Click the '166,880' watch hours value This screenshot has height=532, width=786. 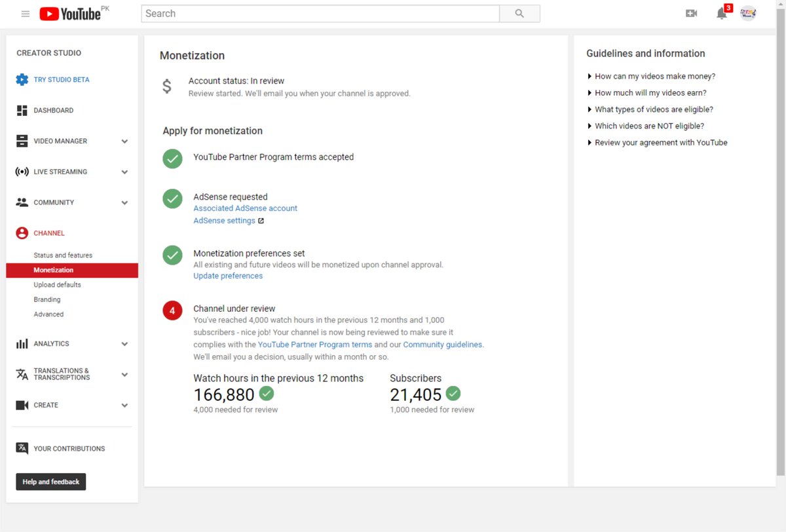point(224,394)
